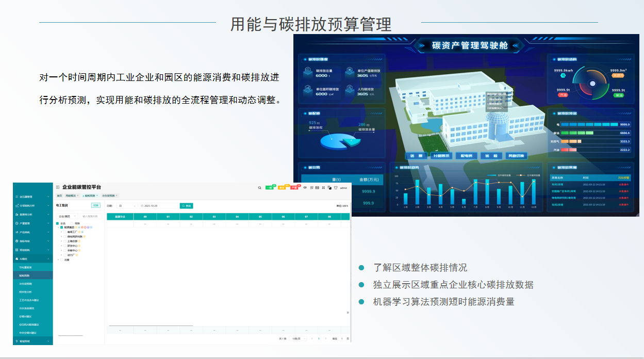Mute alerts with the speaker icon
The height and width of the screenshot is (359, 644).
click(305, 188)
